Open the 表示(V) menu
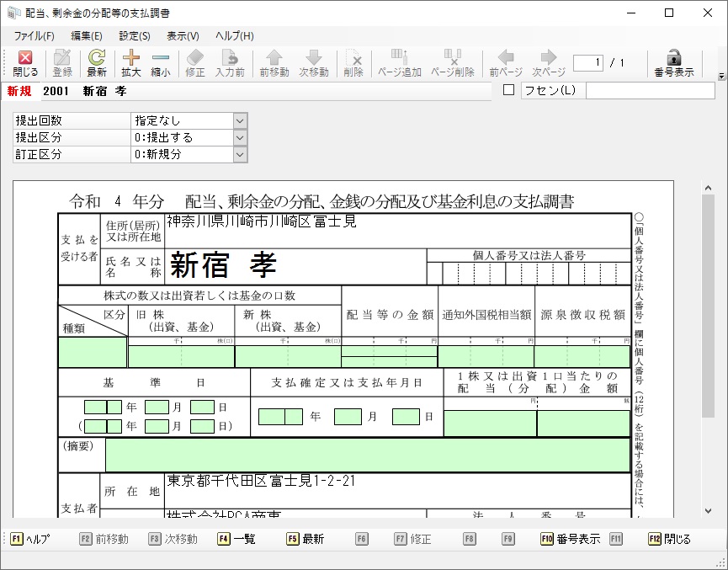 click(x=183, y=36)
